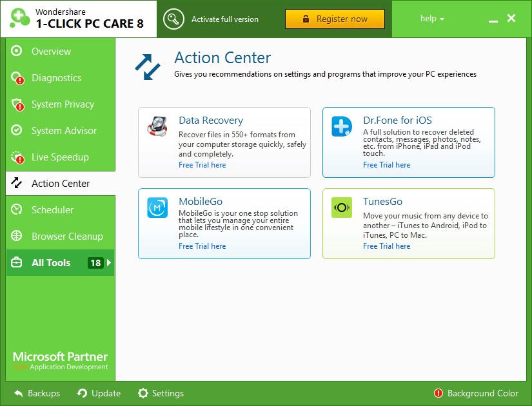Image resolution: width=532 pixels, height=406 pixels.
Task: Click the Update refresh icon
Action: point(82,393)
